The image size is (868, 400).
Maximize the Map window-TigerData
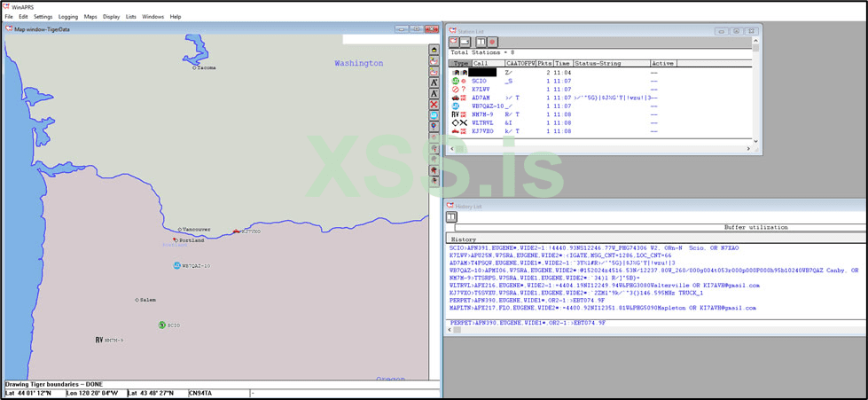click(417, 28)
